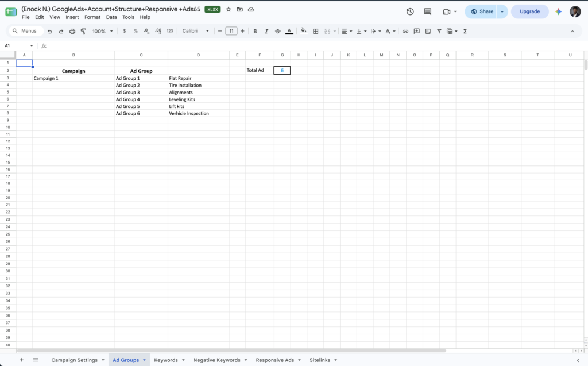Open the borders options

click(316, 31)
